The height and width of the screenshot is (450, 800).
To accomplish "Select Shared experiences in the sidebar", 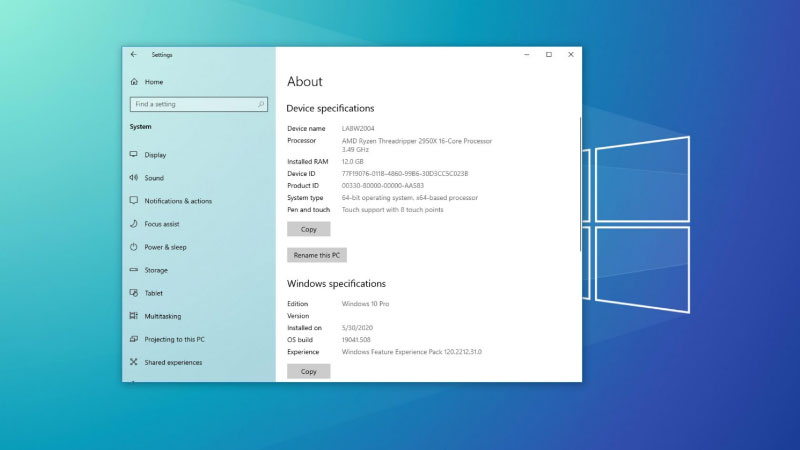I will (172, 362).
